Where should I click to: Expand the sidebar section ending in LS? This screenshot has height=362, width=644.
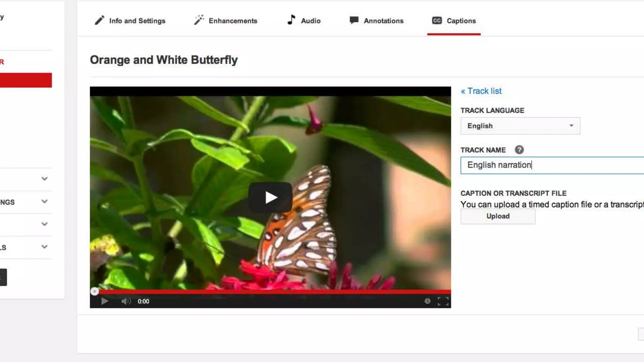coord(44,247)
